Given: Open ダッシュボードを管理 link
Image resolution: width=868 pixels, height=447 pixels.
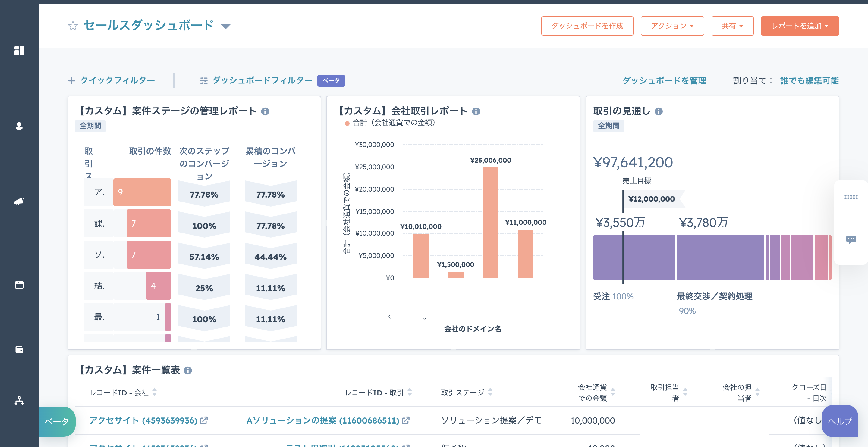Looking at the screenshot, I should click(x=664, y=80).
